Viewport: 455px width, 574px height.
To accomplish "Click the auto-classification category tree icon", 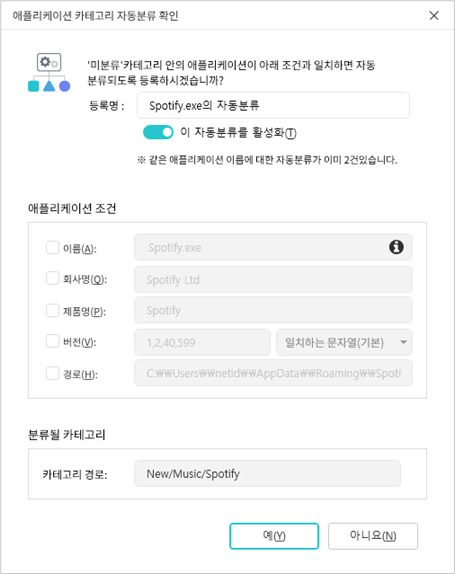I will pyautogui.click(x=49, y=72).
